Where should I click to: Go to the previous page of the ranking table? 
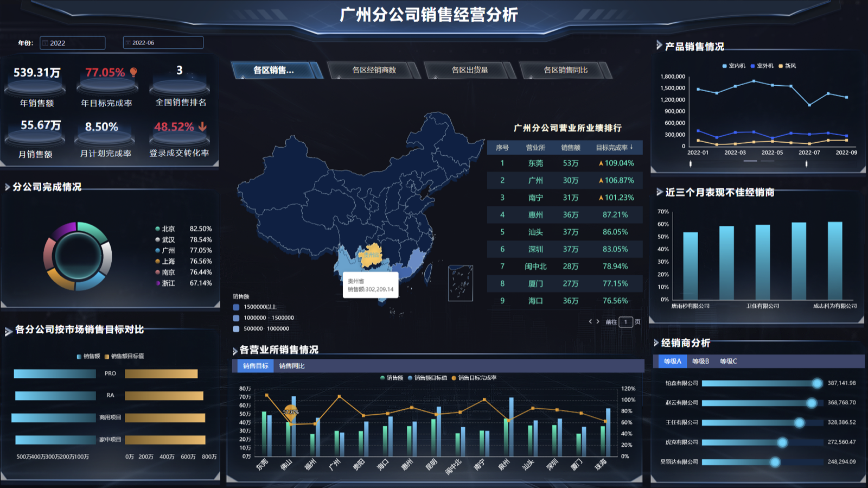(x=590, y=322)
